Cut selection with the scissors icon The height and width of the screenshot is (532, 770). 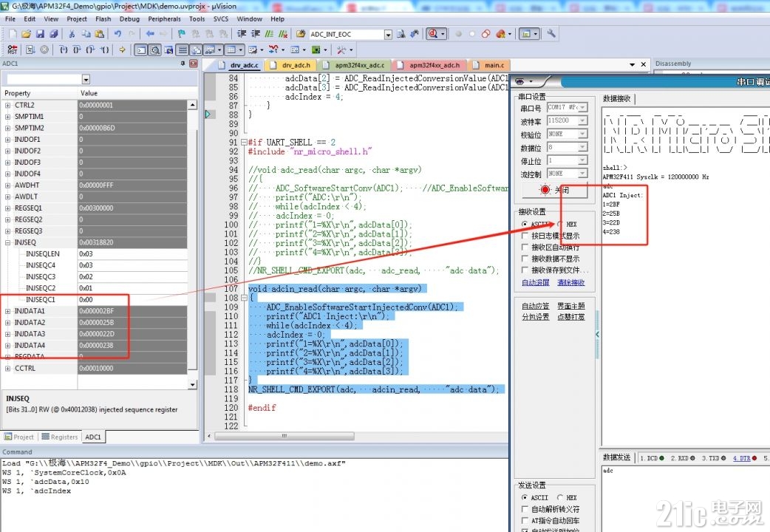[x=72, y=34]
